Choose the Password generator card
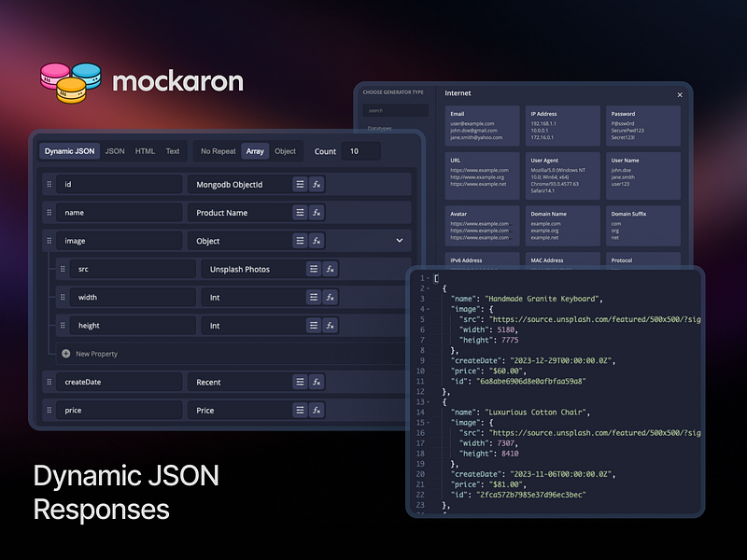The image size is (747, 560). 643,126
